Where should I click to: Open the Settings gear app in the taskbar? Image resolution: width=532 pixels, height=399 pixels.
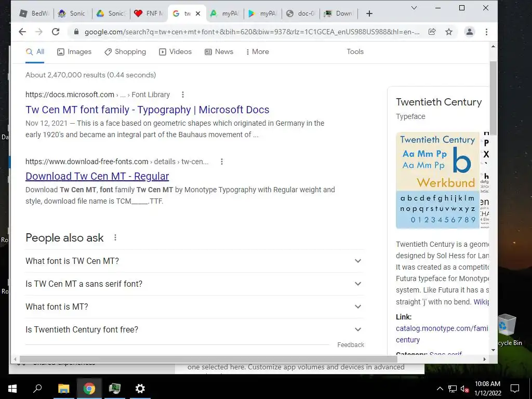pos(140,389)
